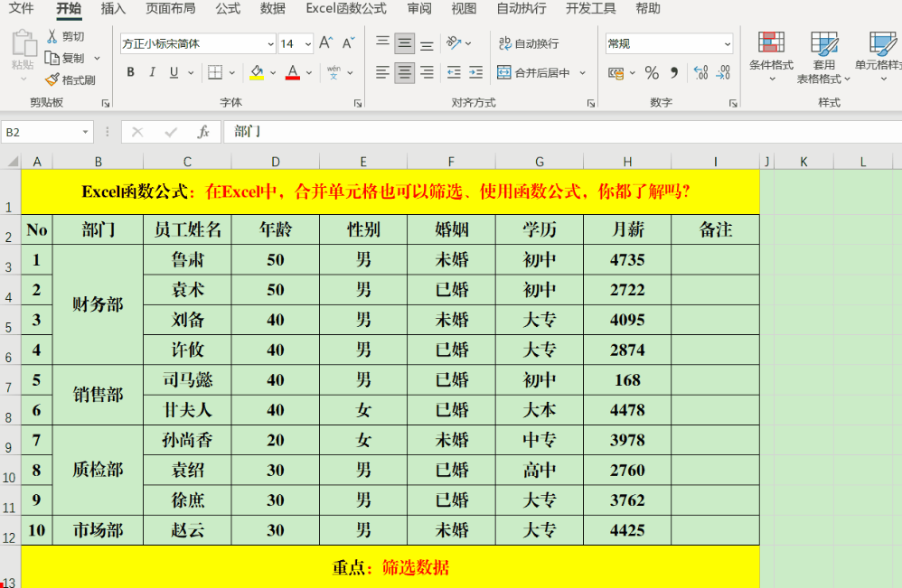This screenshot has width=902, height=588.
Task: Apply red font color A
Action: click(x=293, y=72)
